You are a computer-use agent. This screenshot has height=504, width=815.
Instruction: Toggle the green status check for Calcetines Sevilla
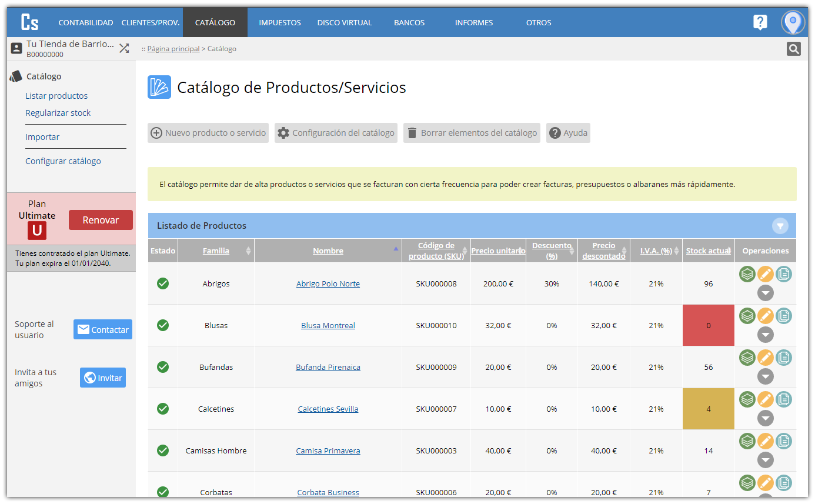click(x=163, y=409)
